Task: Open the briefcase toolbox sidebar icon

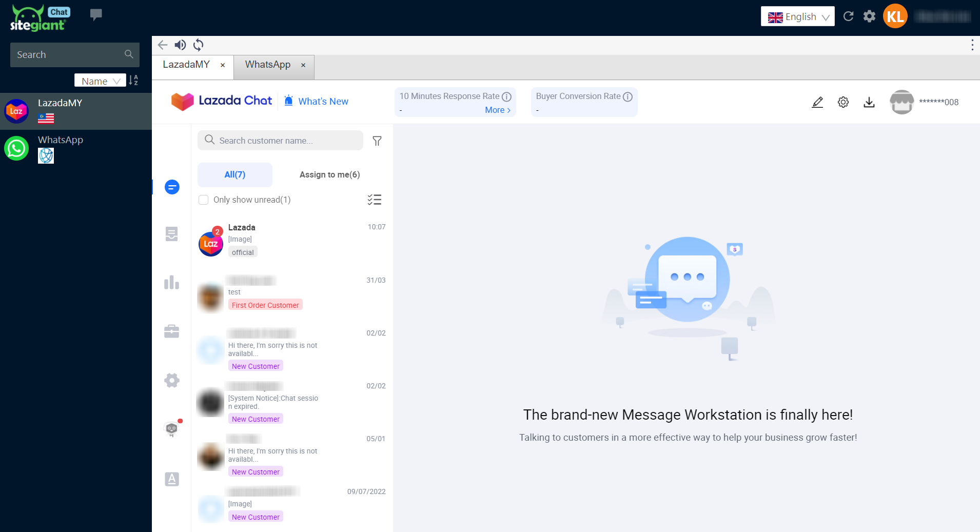Action: pyautogui.click(x=171, y=331)
